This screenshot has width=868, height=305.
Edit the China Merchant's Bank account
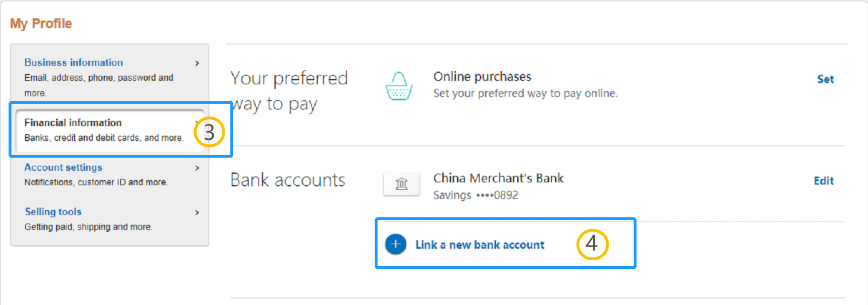824,181
